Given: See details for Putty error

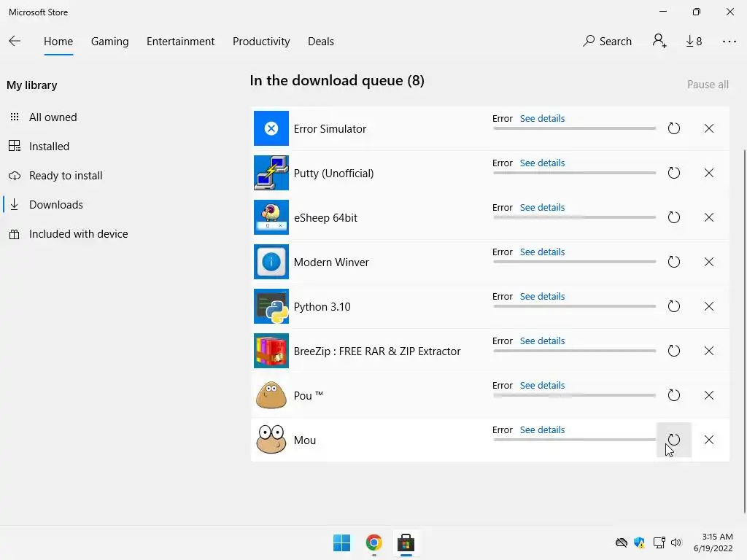Looking at the screenshot, I should pos(542,163).
